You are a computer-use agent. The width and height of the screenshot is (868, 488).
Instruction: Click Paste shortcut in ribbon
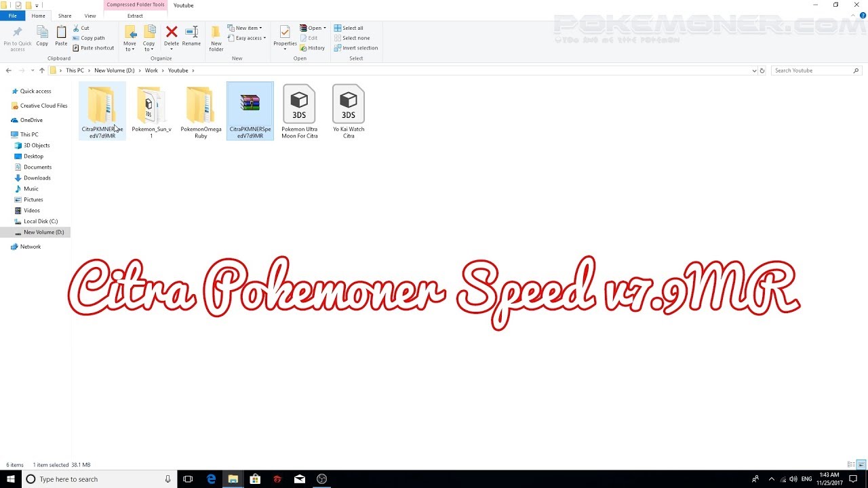coord(93,48)
